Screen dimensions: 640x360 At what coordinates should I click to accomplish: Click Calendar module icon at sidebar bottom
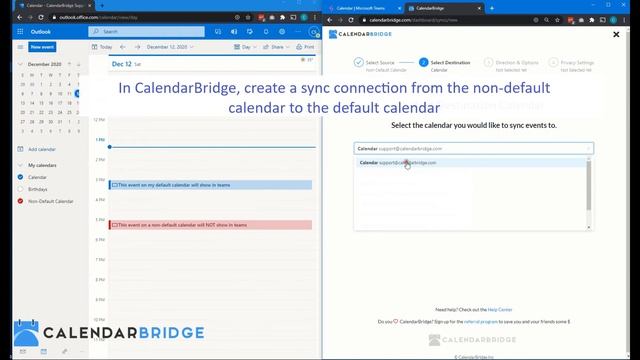(44, 351)
